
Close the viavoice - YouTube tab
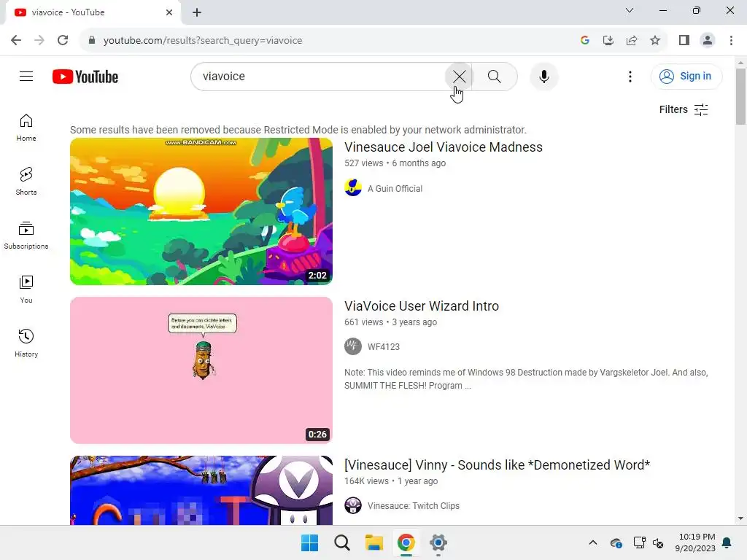[169, 12]
